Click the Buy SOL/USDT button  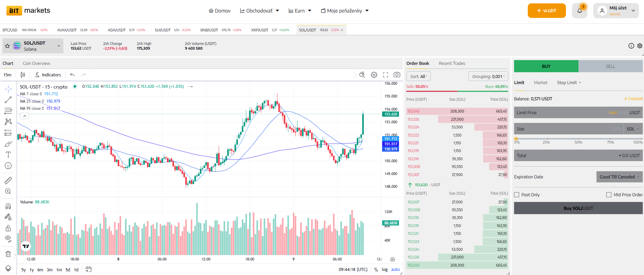(x=578, y=208)
